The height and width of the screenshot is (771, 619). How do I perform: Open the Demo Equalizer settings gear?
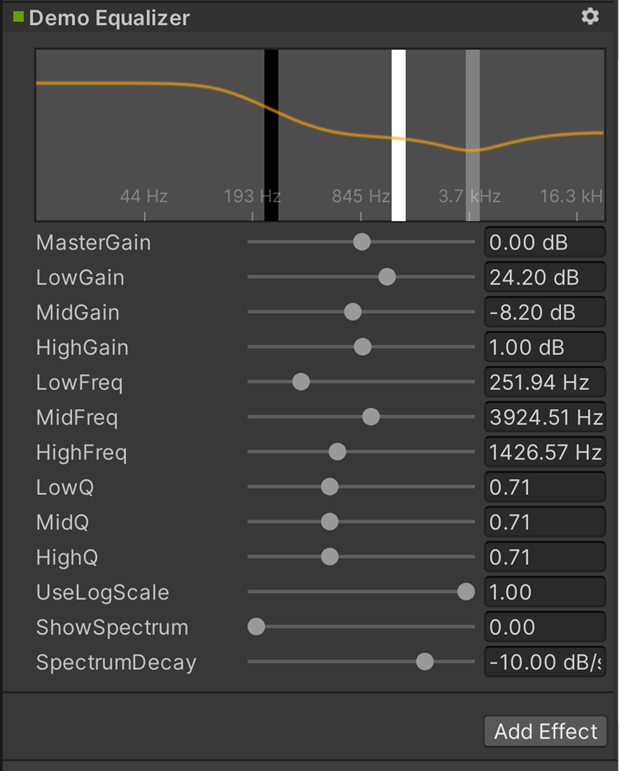pyautogui.click(x=590, y=17)
